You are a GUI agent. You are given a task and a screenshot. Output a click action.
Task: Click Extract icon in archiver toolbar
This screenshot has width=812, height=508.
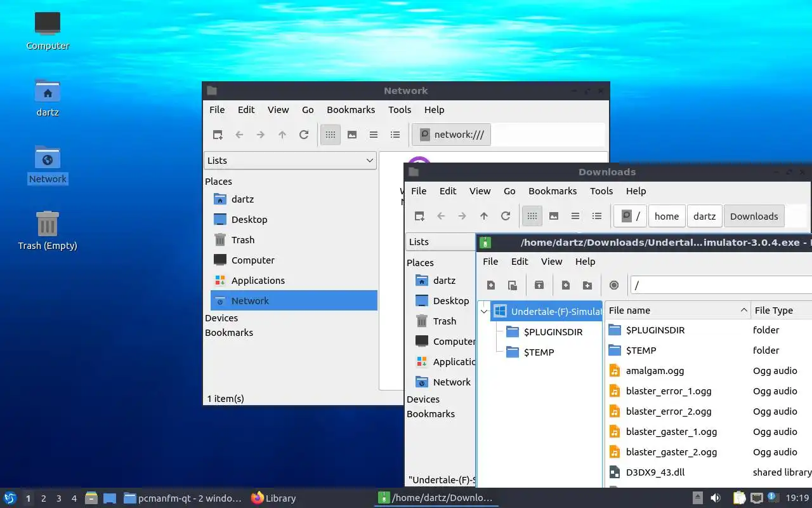coord(539,286)
